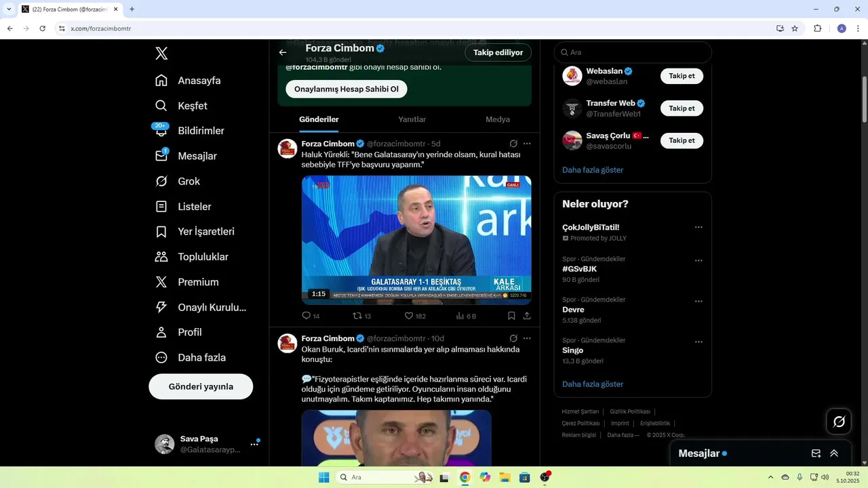The width and height of the screenshot is (868, 488).
Task: Open Gizlilik Politikası link
Action: (x=630, y=411)
